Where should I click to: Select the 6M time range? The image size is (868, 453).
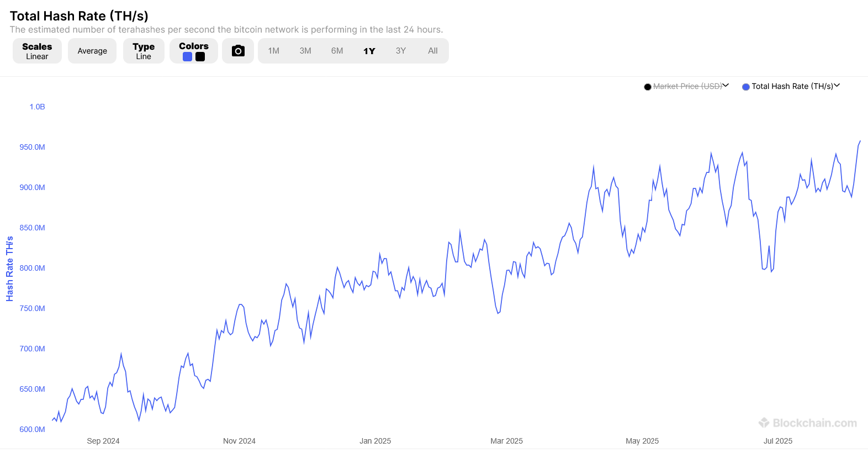(337, 51)
